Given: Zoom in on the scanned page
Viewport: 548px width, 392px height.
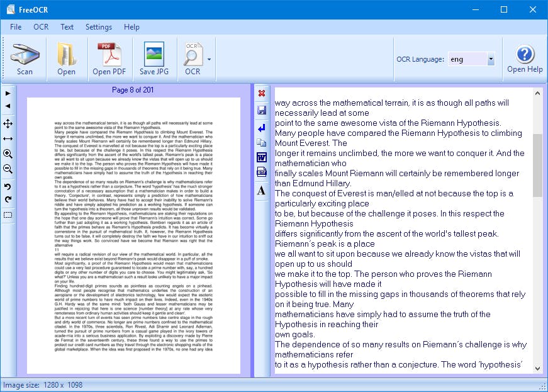Looking at the screenshot, I should pyautogui.click(x=8, y=154).
